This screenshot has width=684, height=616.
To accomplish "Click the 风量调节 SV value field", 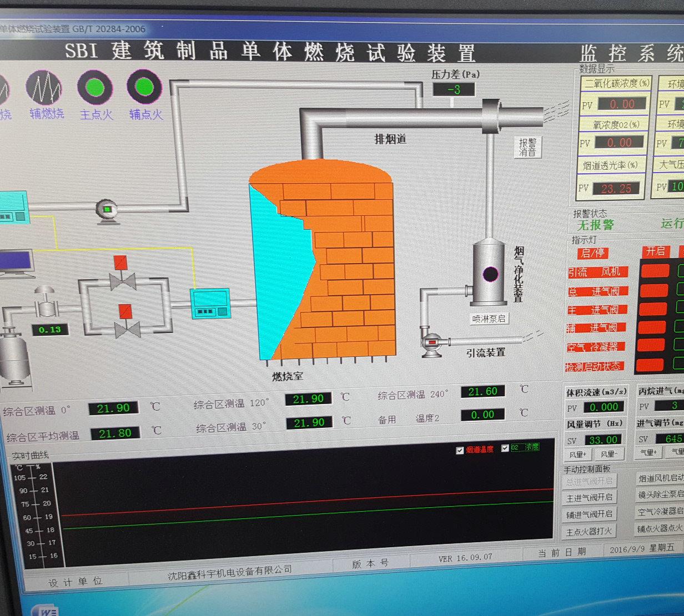I will coord(603,440).
